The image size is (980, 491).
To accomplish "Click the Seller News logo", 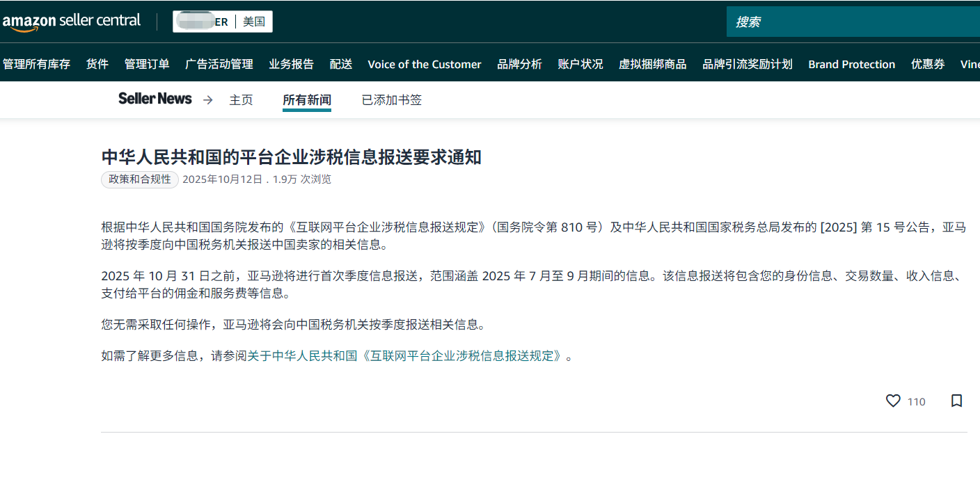I will (155, 99).
